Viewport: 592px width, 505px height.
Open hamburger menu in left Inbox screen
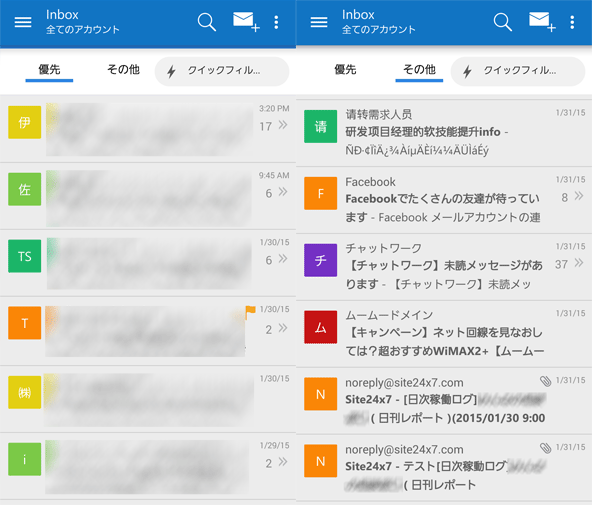23,22
